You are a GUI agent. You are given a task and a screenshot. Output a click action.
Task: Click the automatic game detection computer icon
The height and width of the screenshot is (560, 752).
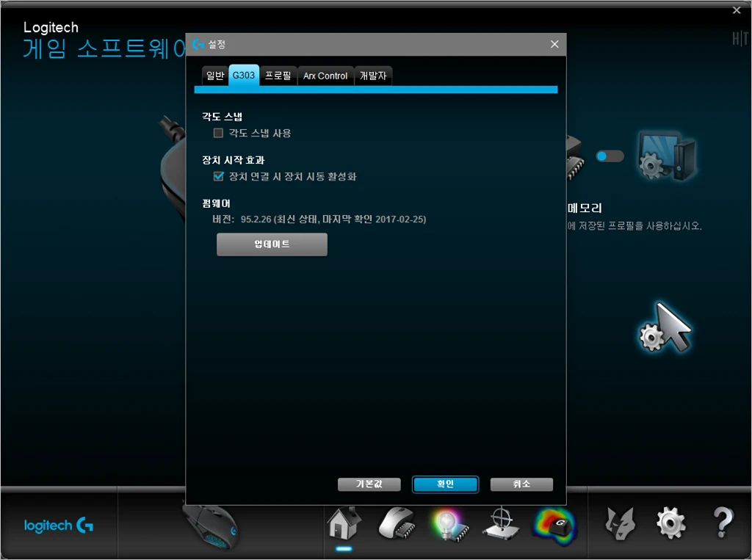[x=667, y=156]
